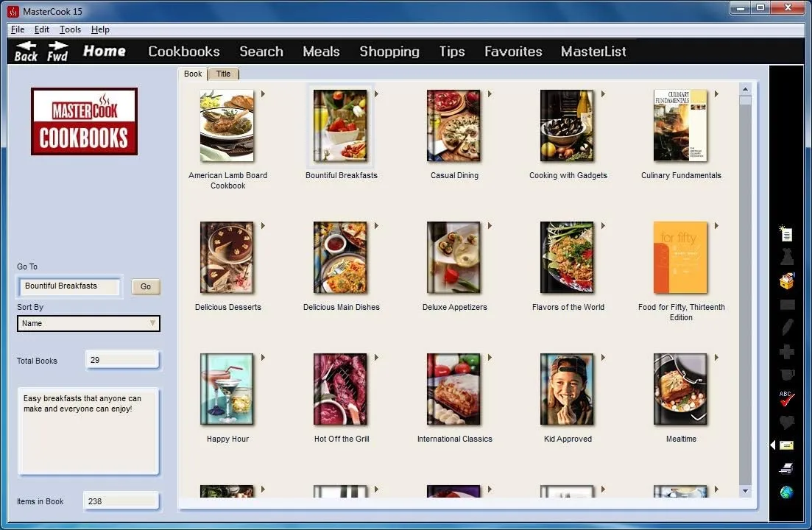Open the Bountiful Breakfasts cookbook thumbnail
Screen dimensions: 812x530
(341, 125)
